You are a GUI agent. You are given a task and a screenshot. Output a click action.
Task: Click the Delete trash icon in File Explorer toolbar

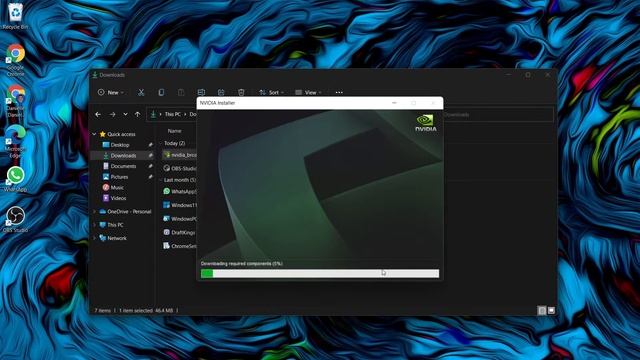241,93
